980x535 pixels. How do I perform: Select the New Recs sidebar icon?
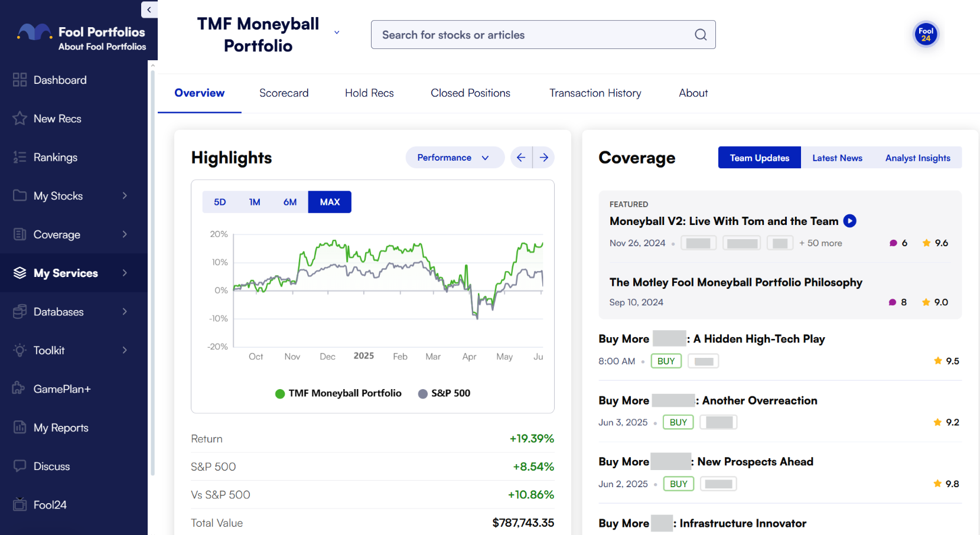point(20,118)
